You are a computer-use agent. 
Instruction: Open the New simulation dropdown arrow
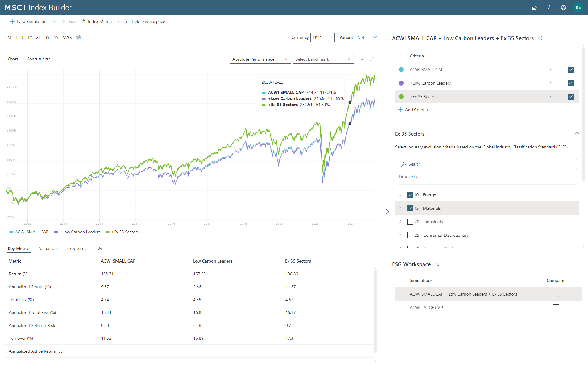[54, 21]
